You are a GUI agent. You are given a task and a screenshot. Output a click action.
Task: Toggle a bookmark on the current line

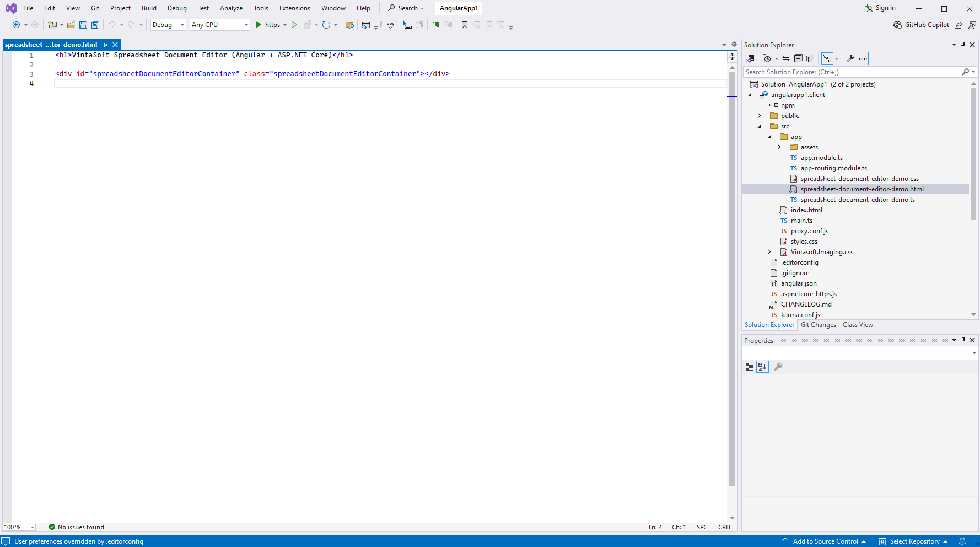465,25
